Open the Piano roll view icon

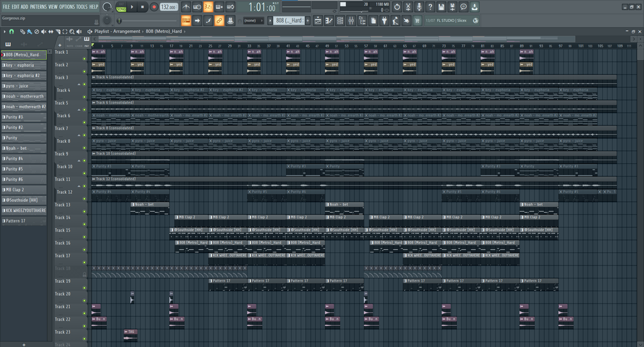(x=329, y=20)
